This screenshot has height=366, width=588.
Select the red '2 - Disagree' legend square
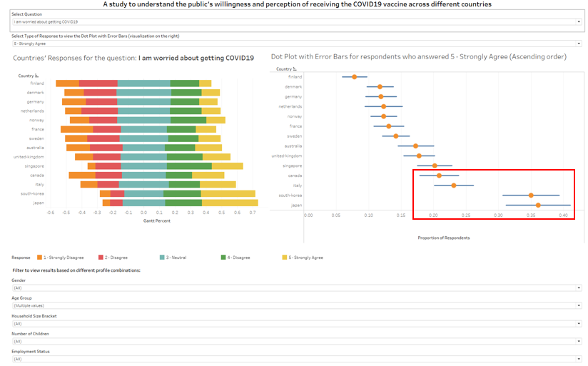(x=101, y=257)
